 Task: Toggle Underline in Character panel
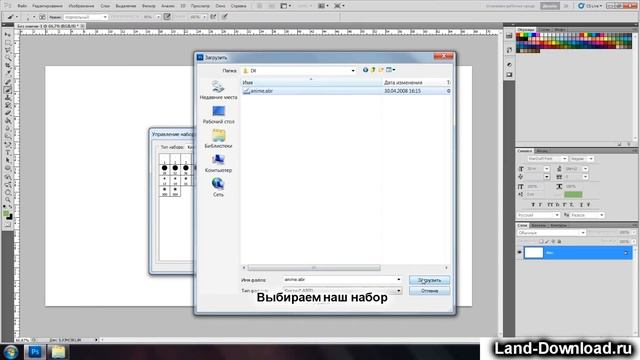[581, 204]
